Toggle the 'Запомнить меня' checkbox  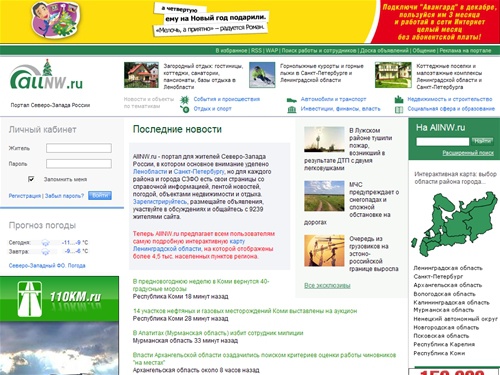(31, 179)
